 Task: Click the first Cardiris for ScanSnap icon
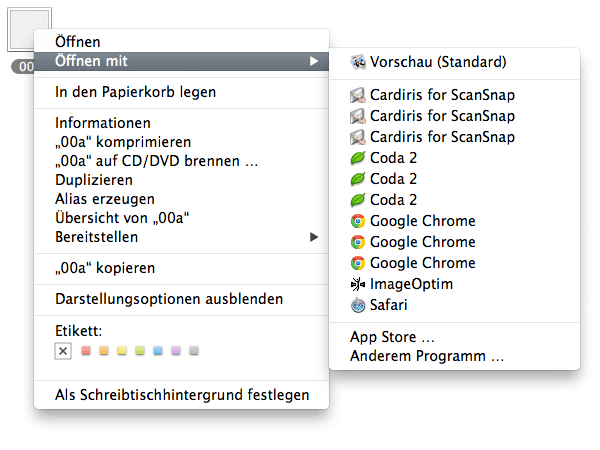coord(358,95)
